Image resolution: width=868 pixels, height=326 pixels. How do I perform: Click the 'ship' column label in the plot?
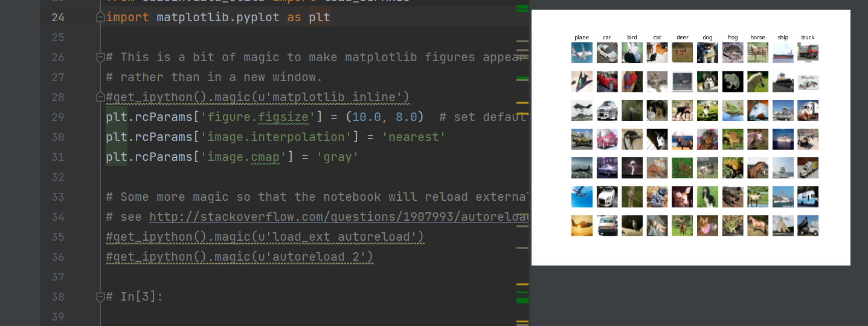coord(783,37)
